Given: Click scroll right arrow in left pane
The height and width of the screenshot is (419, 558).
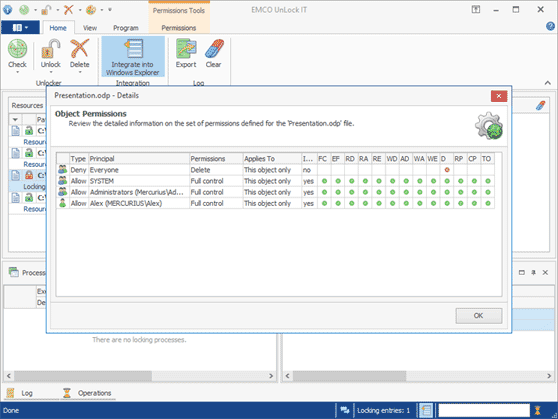Looking at the screenshot, I should (x=271, y=376).
